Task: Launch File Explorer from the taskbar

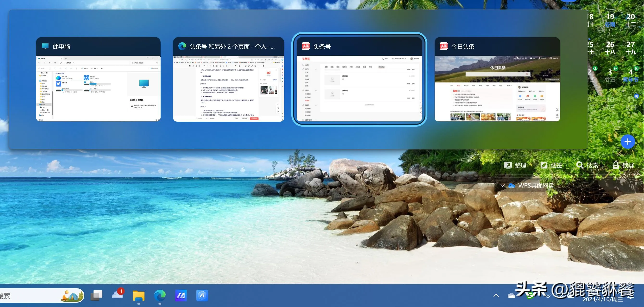Action: point(138,295)
